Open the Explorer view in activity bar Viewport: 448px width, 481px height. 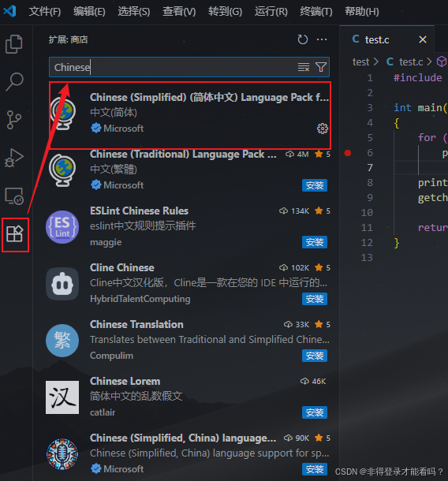[14, 44]
